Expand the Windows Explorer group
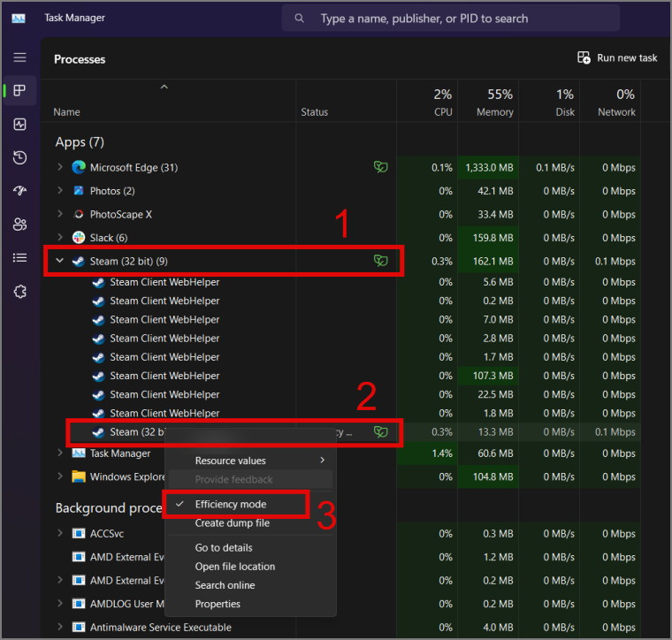 click(x=60, y=476)
